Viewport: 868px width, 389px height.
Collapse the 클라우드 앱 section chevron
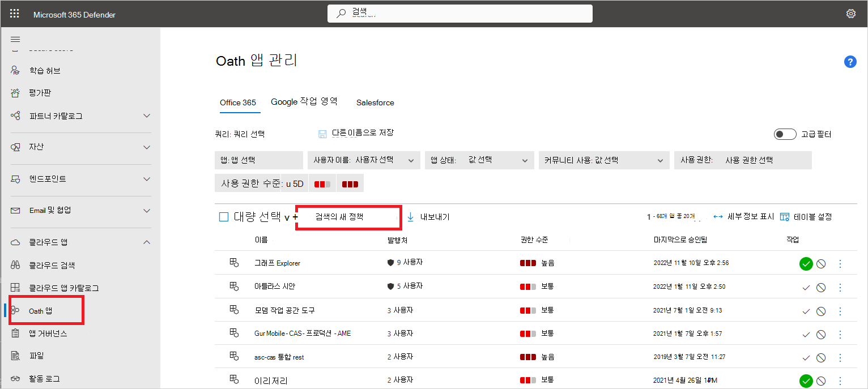147,242
